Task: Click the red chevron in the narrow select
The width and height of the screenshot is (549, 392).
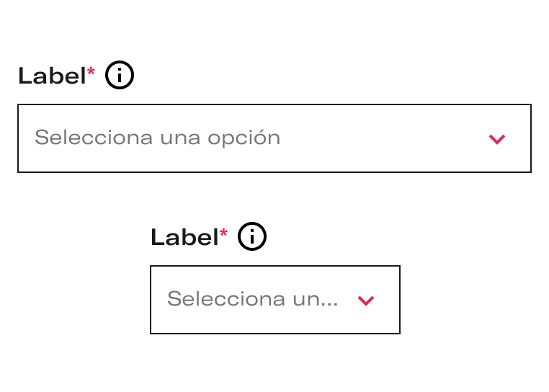Action: point(366,300)
